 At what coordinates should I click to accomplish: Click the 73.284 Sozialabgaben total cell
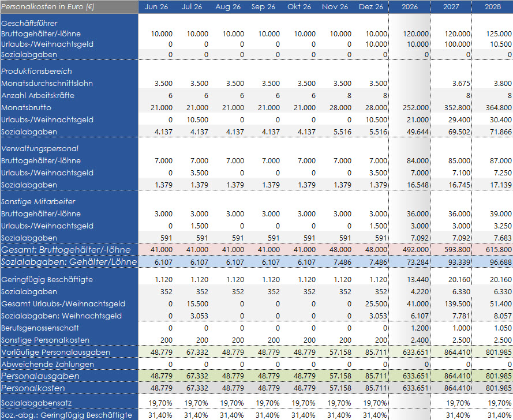pyautogui.click(x=417, y=262)
